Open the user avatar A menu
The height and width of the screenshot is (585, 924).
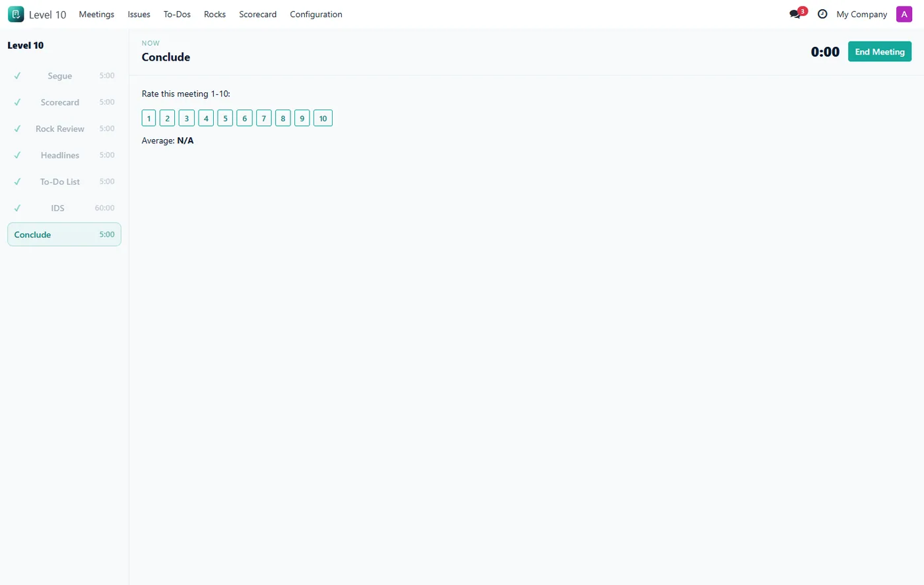point(904,14)
